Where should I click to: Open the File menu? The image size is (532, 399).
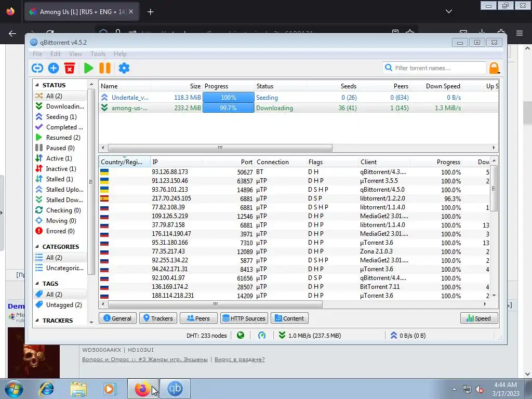(x=37, y=54)
